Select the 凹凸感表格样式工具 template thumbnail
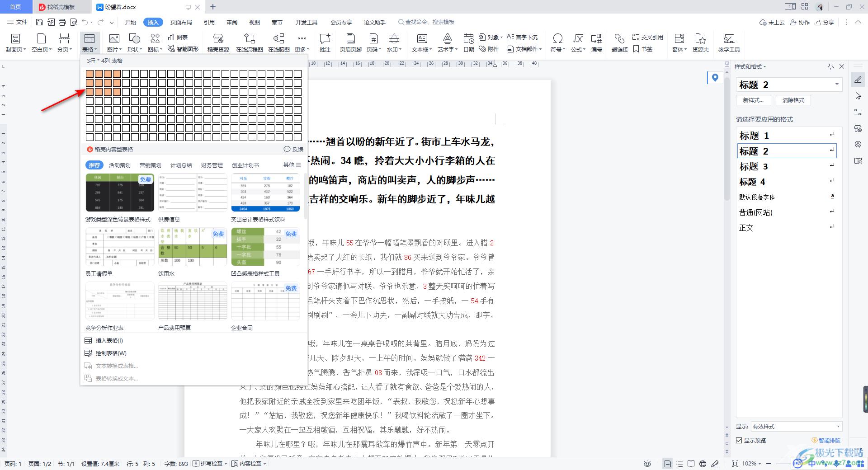This screenshot has width=868, height=470. click(265, 247)
